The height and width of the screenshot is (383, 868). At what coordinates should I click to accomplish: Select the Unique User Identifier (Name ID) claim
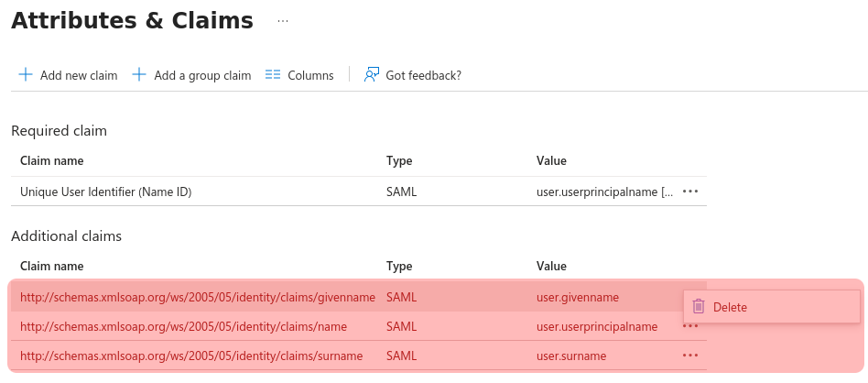coord(105,191)
